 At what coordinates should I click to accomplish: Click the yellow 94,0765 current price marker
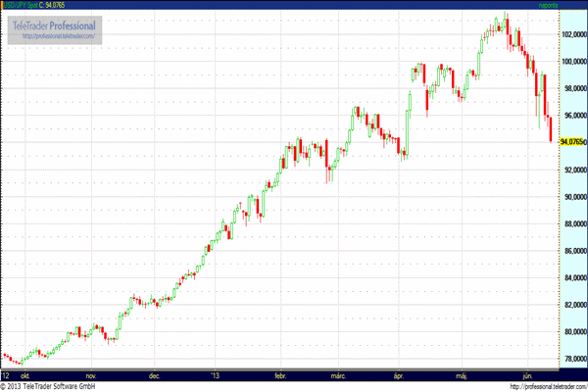click(571, 142)
